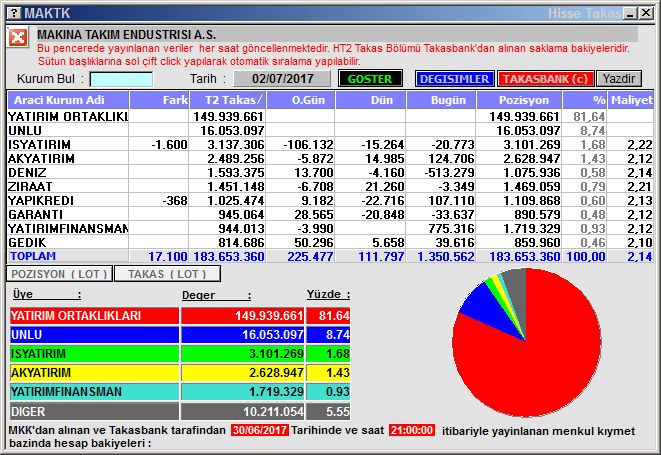The height and width of the screenshot is (455, 661).
Task: Click the % column header
Action: tap(585, 100)
